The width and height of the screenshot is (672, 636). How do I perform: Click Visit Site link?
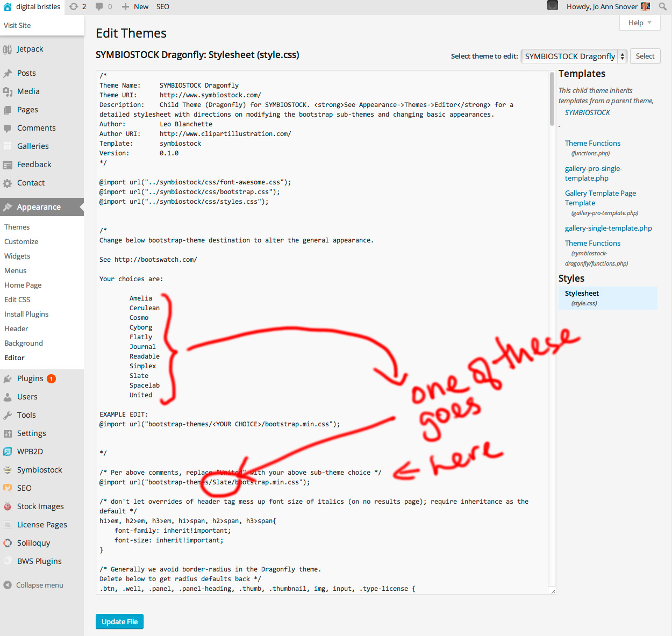pyautogui.click(x=17, y=25)
